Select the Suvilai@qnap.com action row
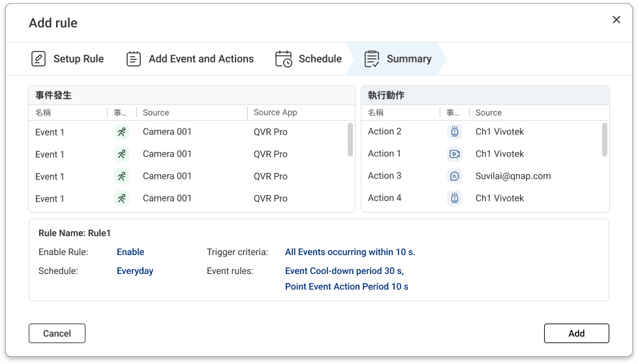The width and height of the screenshot is (638, 364). [x=513, y=176]
